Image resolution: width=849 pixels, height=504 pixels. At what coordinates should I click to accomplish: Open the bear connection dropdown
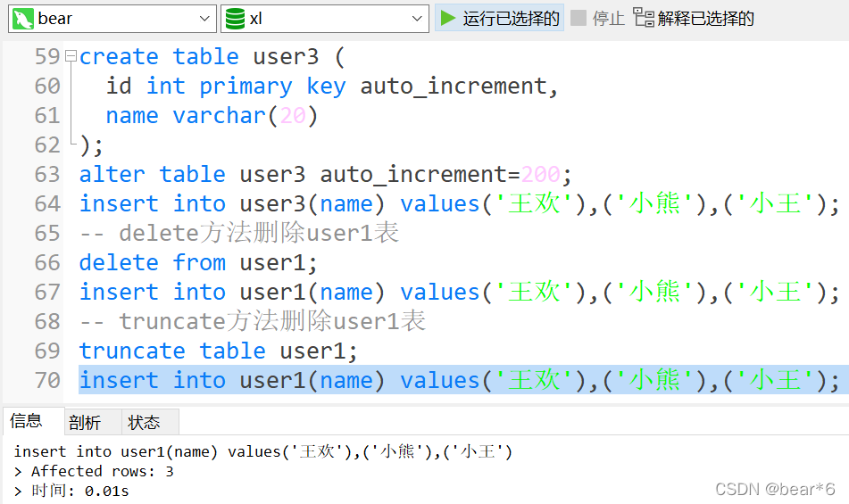coord(112,19)
